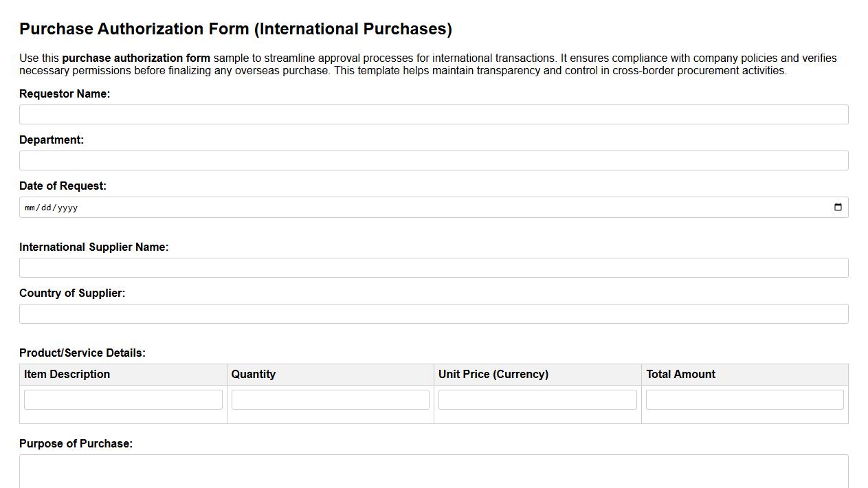
Task: Click the month segment of the date field
Action: pyautogui.click(x=29, y=207)
